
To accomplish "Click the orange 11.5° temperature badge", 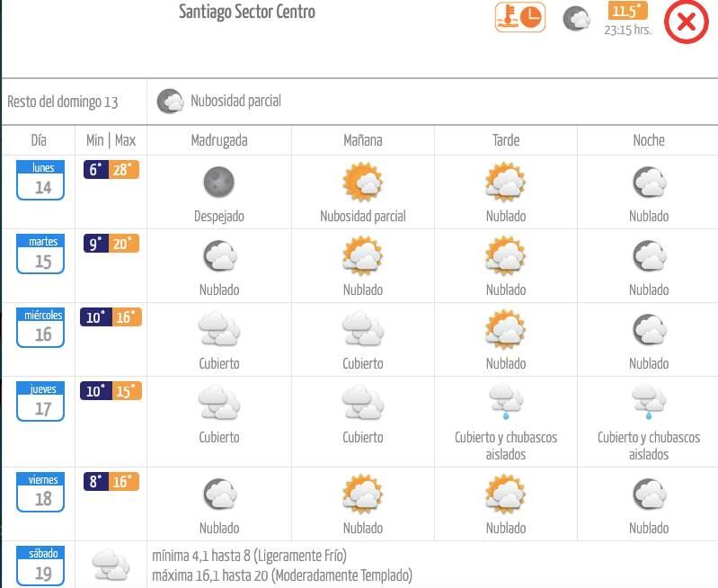I will [x=627, y=11].
